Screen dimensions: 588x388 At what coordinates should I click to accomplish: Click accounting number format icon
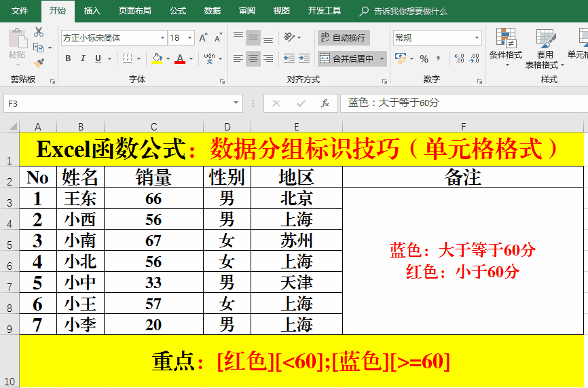[401, 58]
